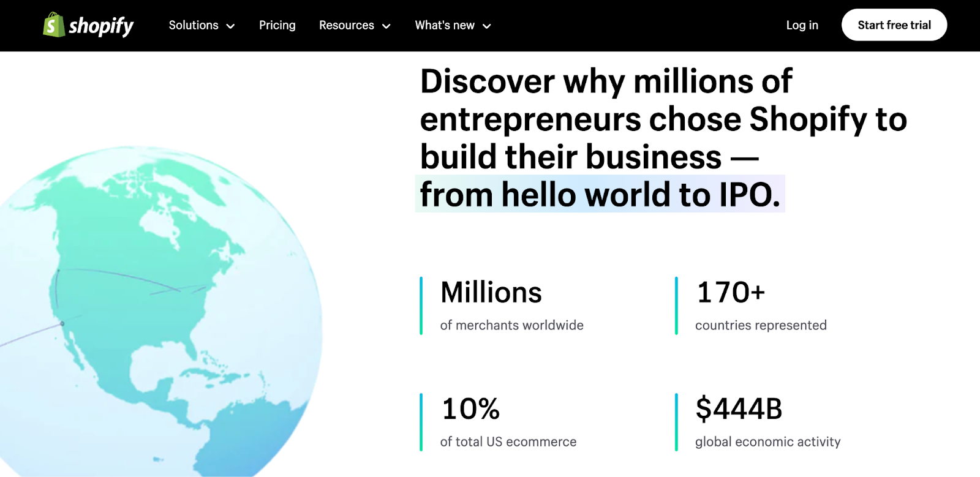The height and width of the screenshot is (477, 980).
Task: Click the 'global economic activity' caption
Action: [767, 441]
